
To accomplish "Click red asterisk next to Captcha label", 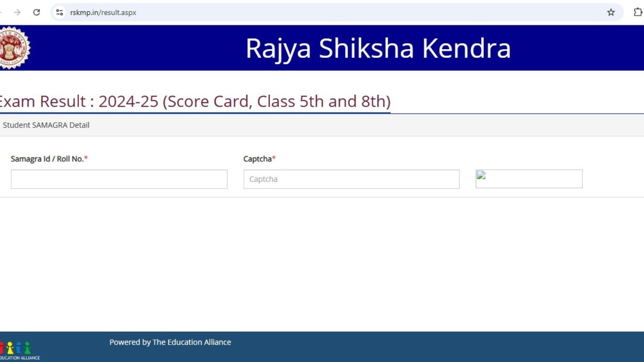I will [x=274, y=158].
